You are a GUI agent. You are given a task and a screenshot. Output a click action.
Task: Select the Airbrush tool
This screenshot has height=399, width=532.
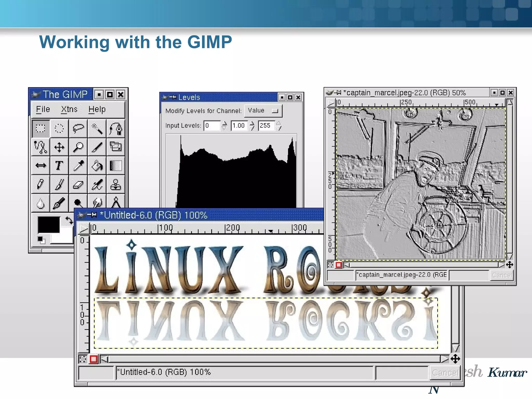pyautogui.click(x=97, y=184)
